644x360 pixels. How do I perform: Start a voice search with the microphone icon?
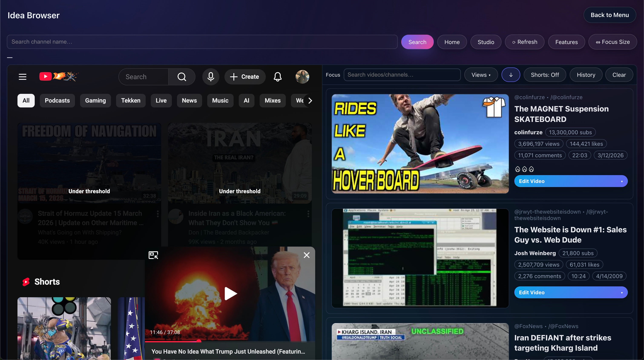(x=211, y=76)
